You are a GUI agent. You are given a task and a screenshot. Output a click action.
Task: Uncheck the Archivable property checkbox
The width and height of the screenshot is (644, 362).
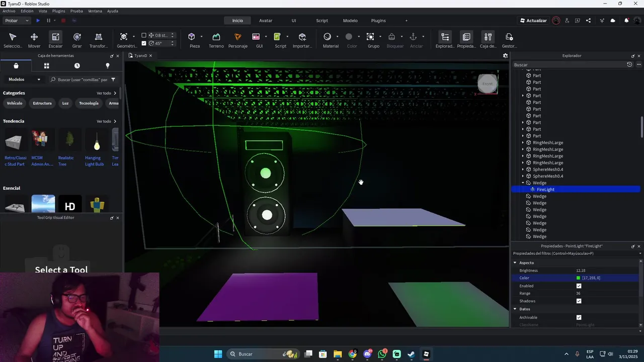(579, 317)
